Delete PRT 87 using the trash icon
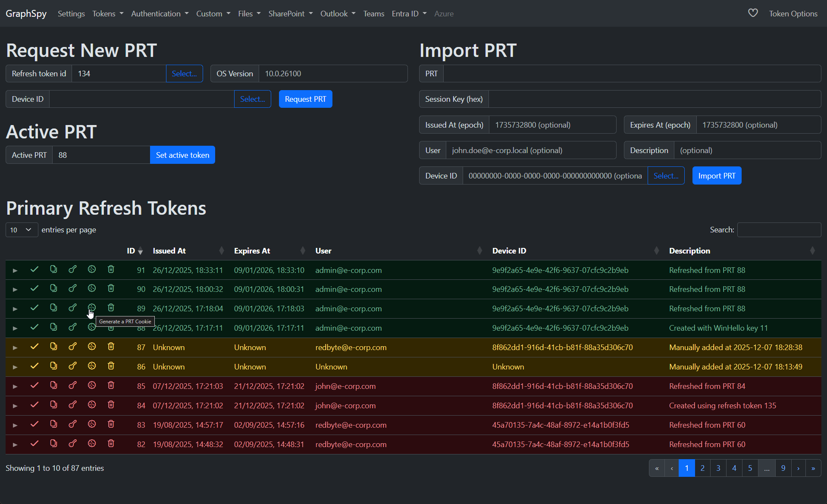Viewport: 827px width, 504px height. coord(111,347)
